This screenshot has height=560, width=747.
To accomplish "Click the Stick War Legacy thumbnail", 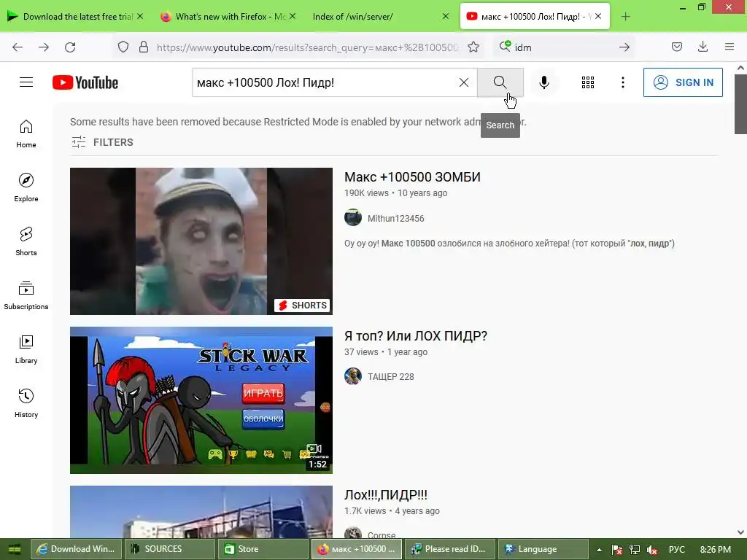I will [201, 400].
